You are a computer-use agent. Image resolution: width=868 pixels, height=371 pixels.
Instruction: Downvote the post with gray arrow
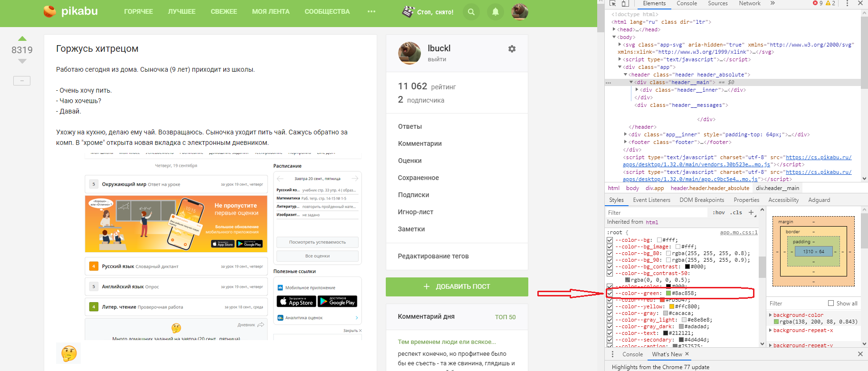point(22,61)
